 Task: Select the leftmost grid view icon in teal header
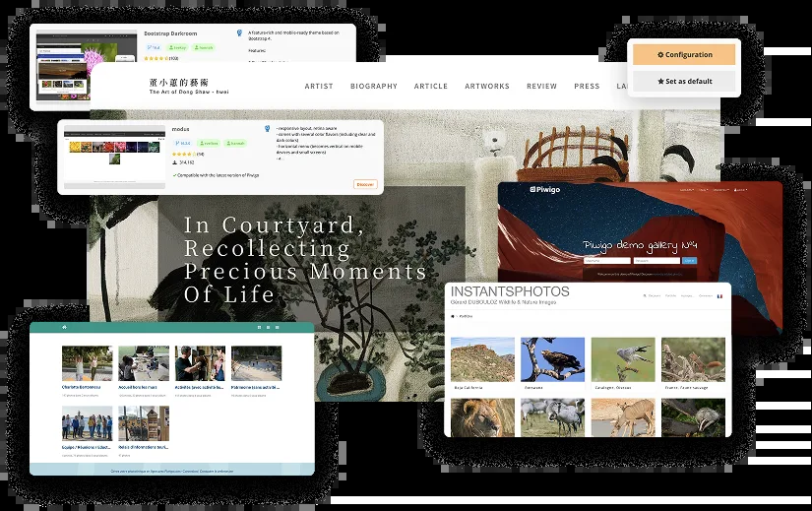coord(259,328)
